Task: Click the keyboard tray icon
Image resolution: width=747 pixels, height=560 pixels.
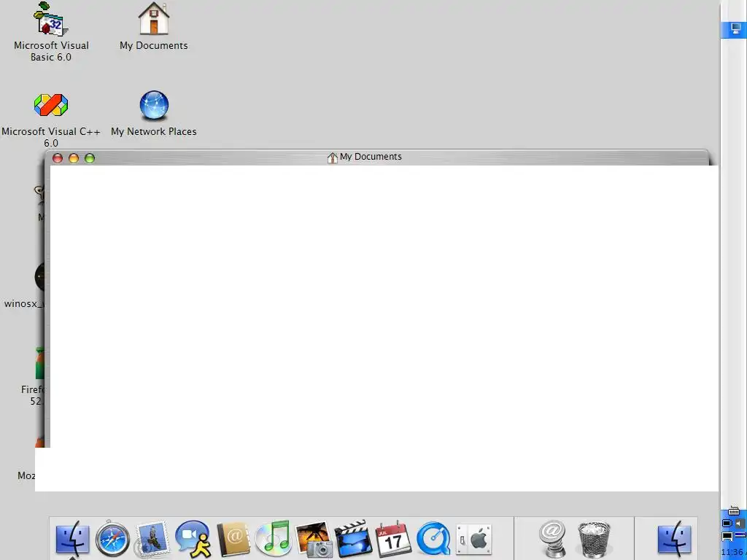Action: tap(734, 511)
